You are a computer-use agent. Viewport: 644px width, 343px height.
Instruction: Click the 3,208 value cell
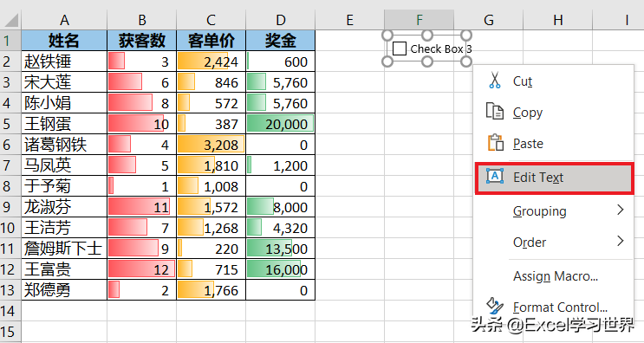pyautogui.click(x=211, y=145)
